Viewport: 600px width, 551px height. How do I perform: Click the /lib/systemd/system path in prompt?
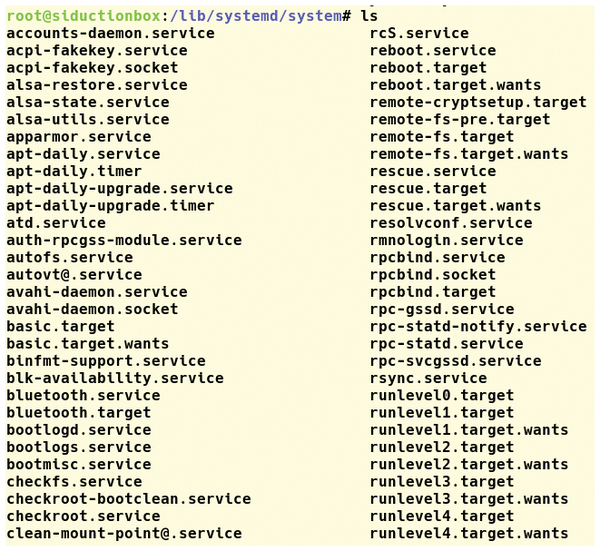coord(256,16)
